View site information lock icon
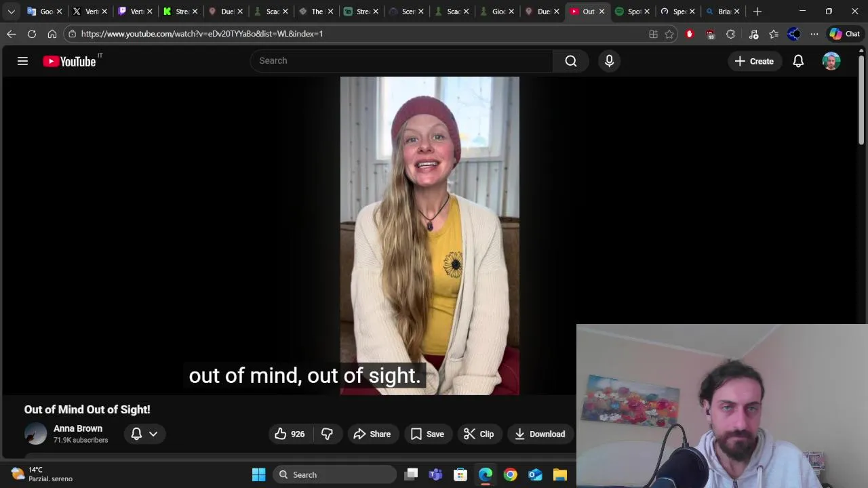This screenshot has height=488, width=868. 73,34
